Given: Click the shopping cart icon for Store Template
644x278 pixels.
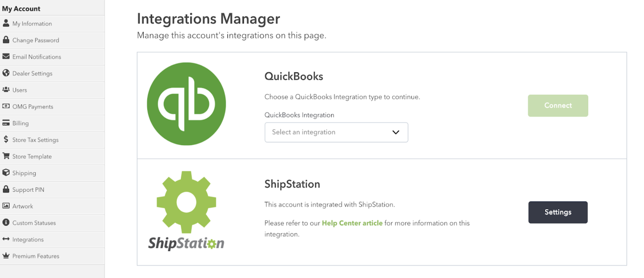Looking at the screenshot, I should [6, 156].
